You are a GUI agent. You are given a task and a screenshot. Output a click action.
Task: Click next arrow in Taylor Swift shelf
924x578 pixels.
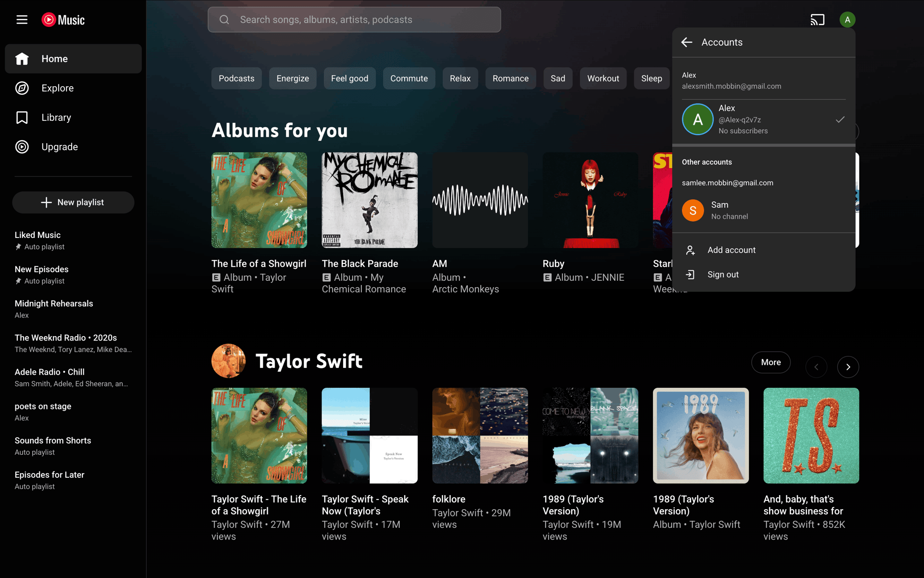(848, 367)
